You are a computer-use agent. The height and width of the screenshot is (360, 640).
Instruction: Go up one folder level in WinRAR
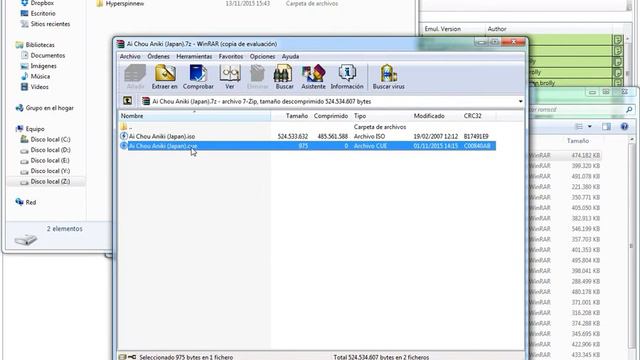point(127,101)
